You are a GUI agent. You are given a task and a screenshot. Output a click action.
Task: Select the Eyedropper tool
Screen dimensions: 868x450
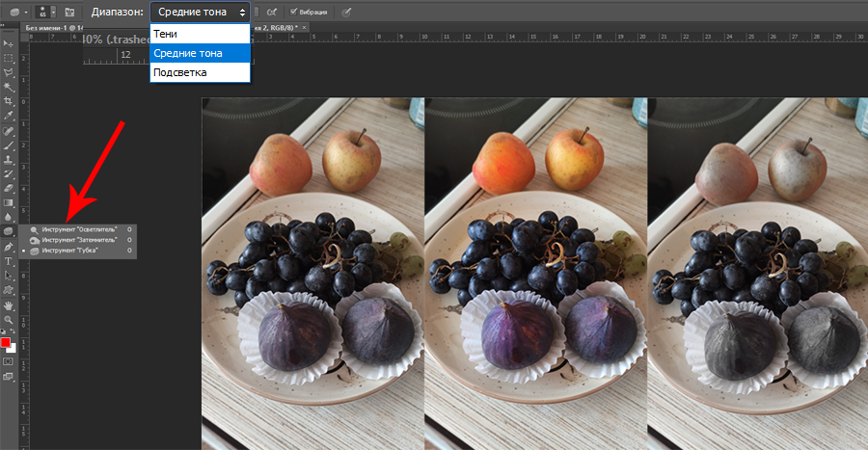pyautogui.click(x=8, y=116)
